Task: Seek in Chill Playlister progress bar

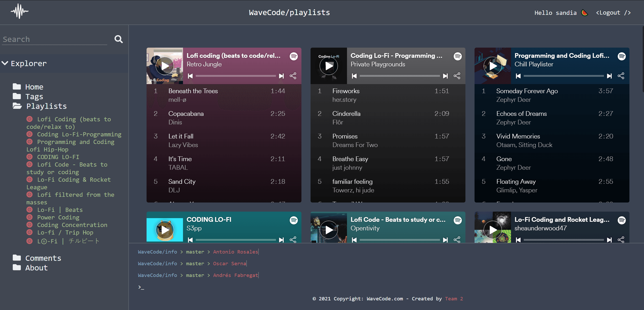Action: 564,76
